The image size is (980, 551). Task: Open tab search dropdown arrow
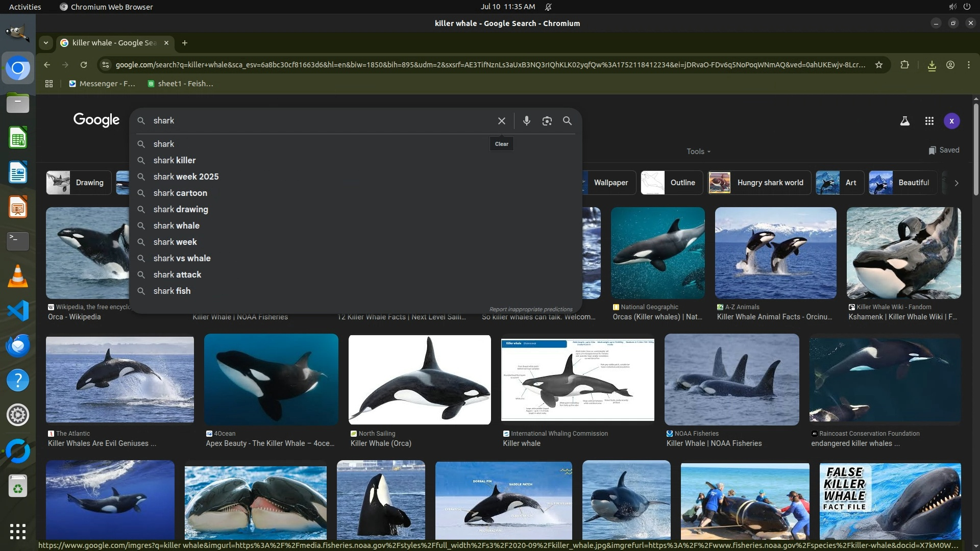(x=46, y=43)
